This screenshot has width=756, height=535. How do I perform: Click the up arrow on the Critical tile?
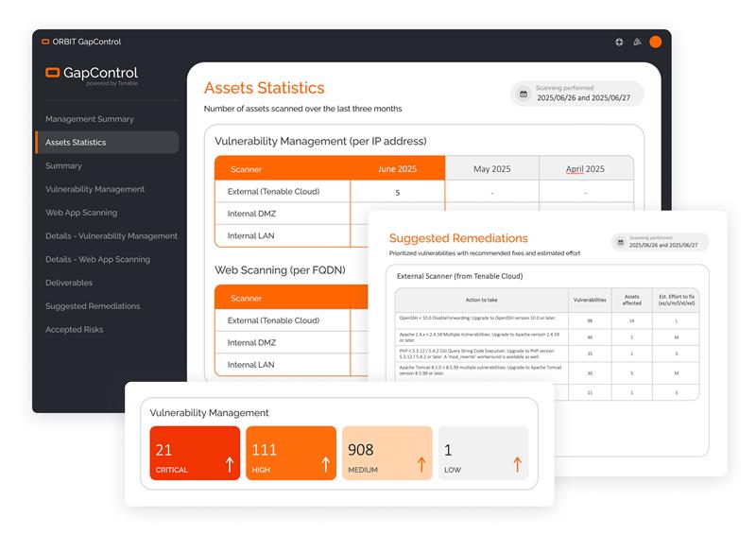coord(229,464)
